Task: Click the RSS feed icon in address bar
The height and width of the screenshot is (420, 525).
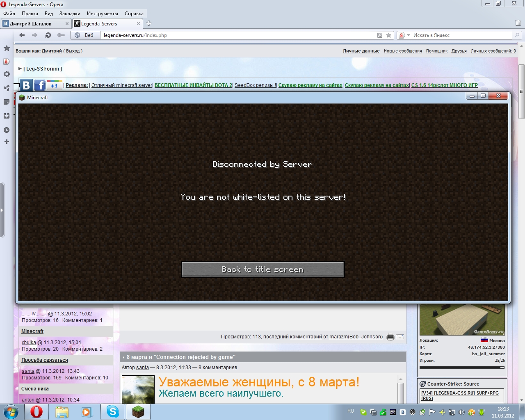Action: 380,35
